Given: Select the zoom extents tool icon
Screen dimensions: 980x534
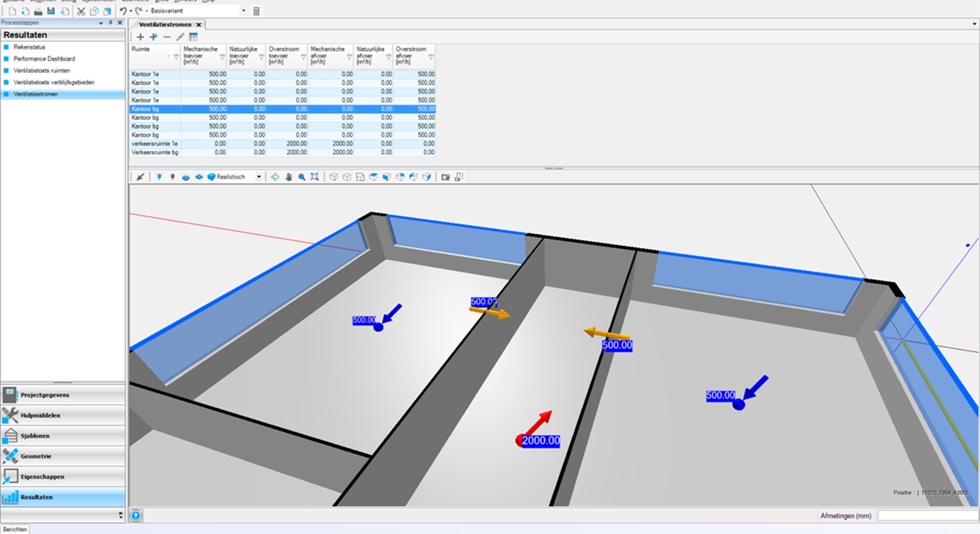Looking at the screenshot, I should click(314, 177).
